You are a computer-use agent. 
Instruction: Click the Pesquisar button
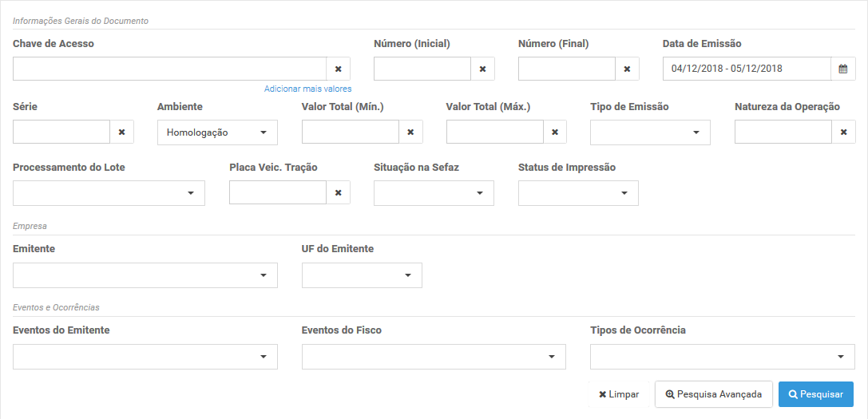(816, 394)
